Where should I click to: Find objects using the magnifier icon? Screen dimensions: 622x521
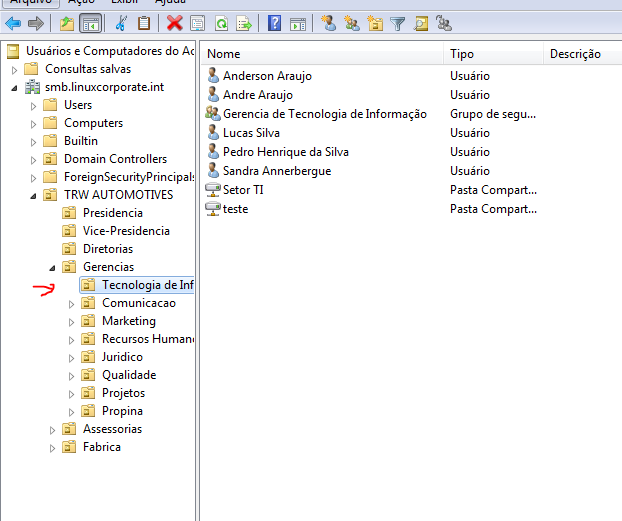pyautogui.click(x=420, y=23)
